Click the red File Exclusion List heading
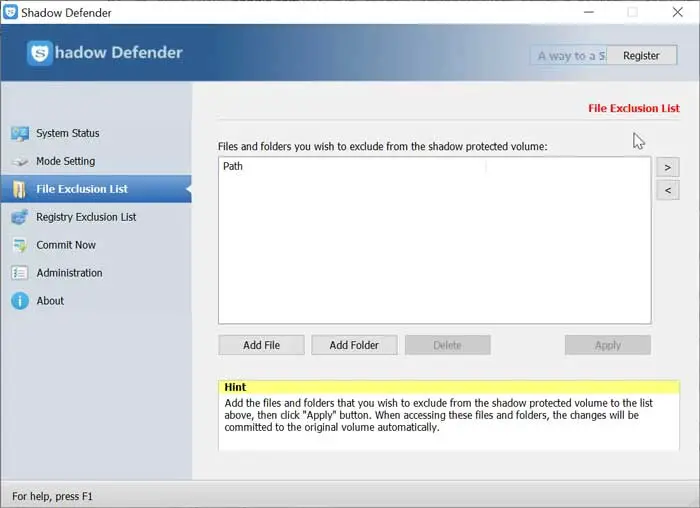Viewport: 700px width, 508px height. [633, 108]
